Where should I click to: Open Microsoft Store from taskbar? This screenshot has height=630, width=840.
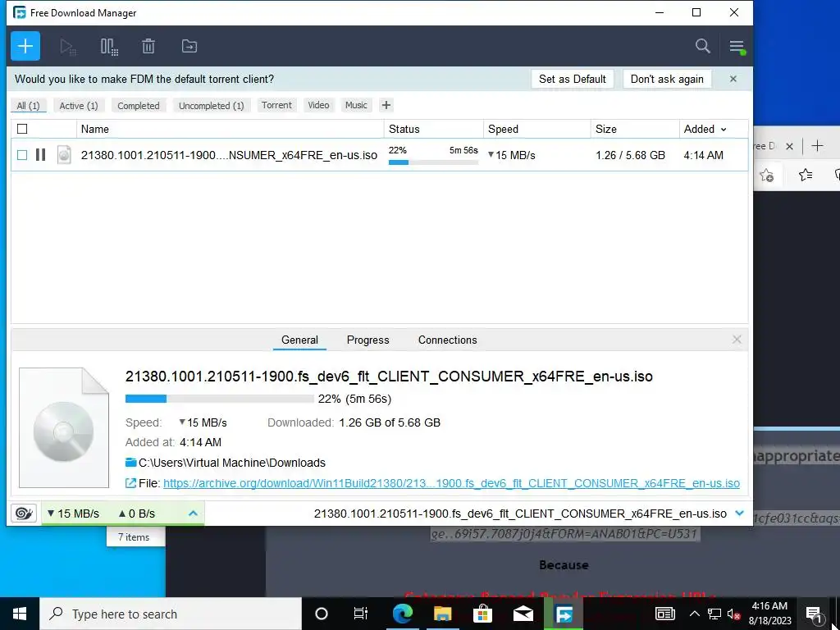pyautogui.click(x=482, y=614)
